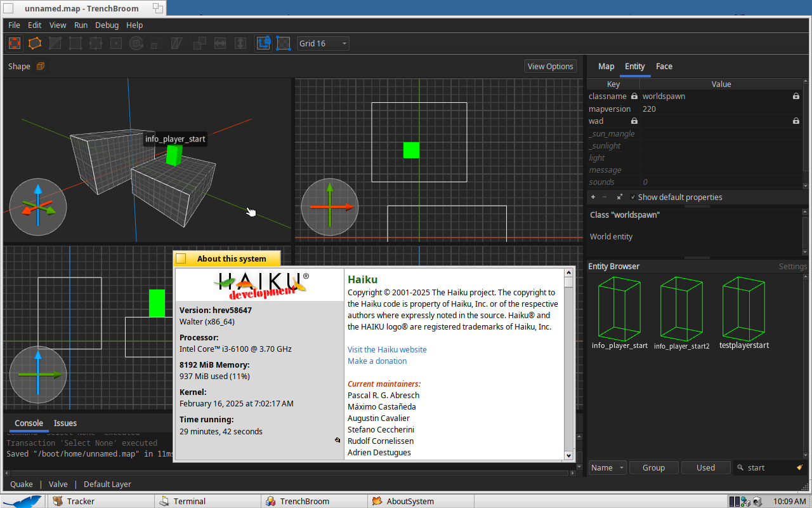Clear the entity search with broom icon

click(x=800, y=468)
